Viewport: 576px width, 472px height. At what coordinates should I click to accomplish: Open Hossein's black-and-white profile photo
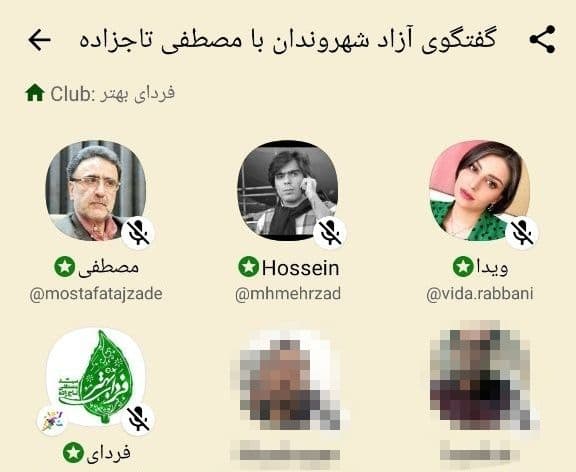(x=288, y=191)
